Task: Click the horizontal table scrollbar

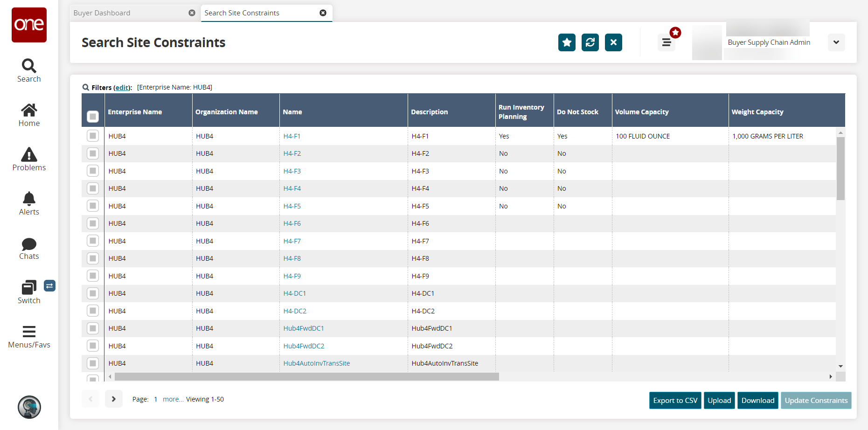Action: click(306, 376)
